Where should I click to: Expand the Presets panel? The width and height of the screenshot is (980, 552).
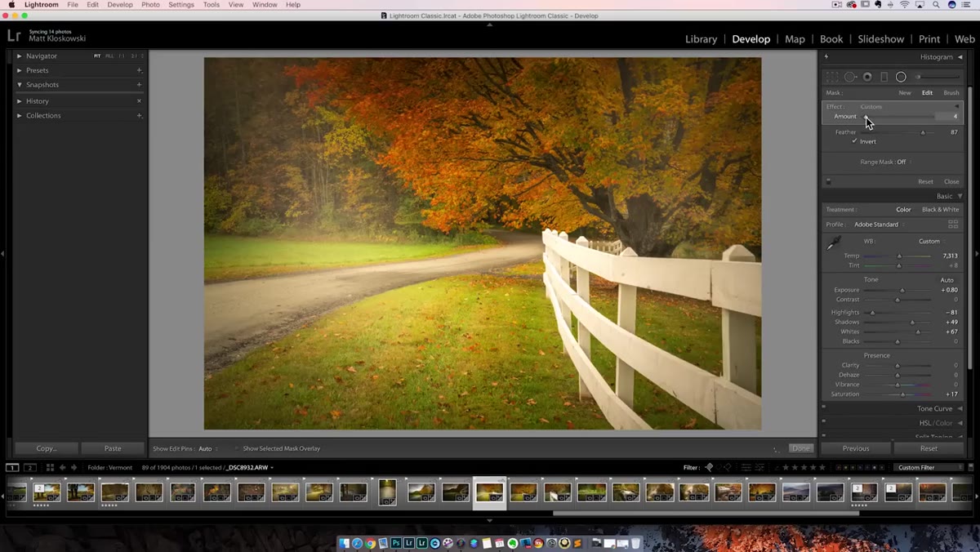point(19,70)
